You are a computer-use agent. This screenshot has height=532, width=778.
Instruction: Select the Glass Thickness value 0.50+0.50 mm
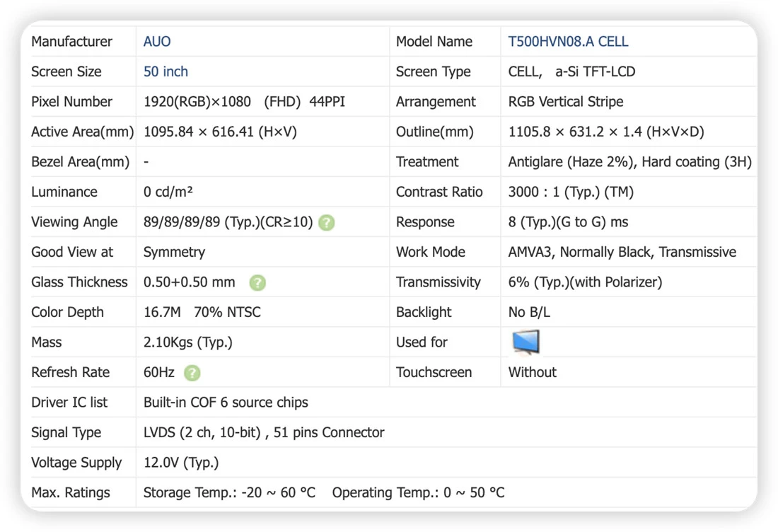[x=189, y=282]
